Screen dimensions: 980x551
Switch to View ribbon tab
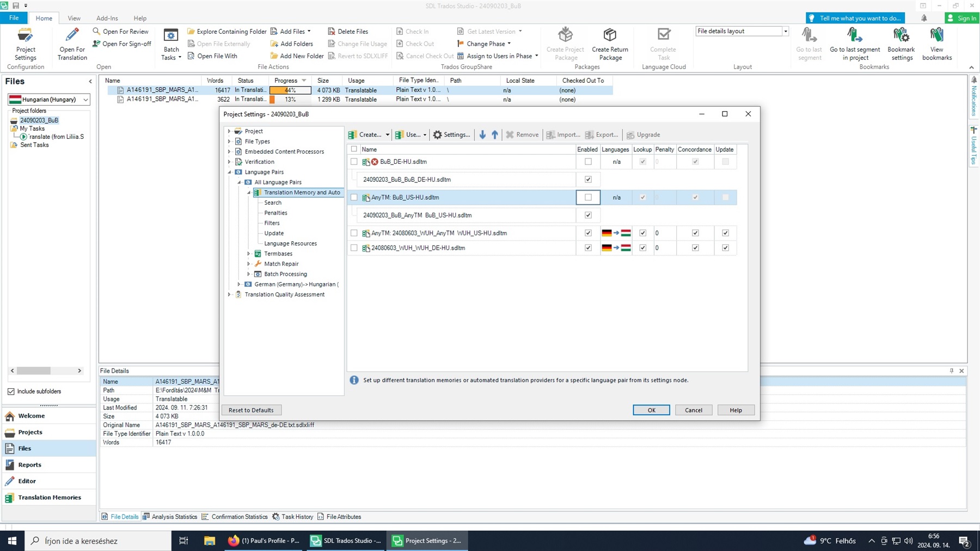click(x=74, y=18)
